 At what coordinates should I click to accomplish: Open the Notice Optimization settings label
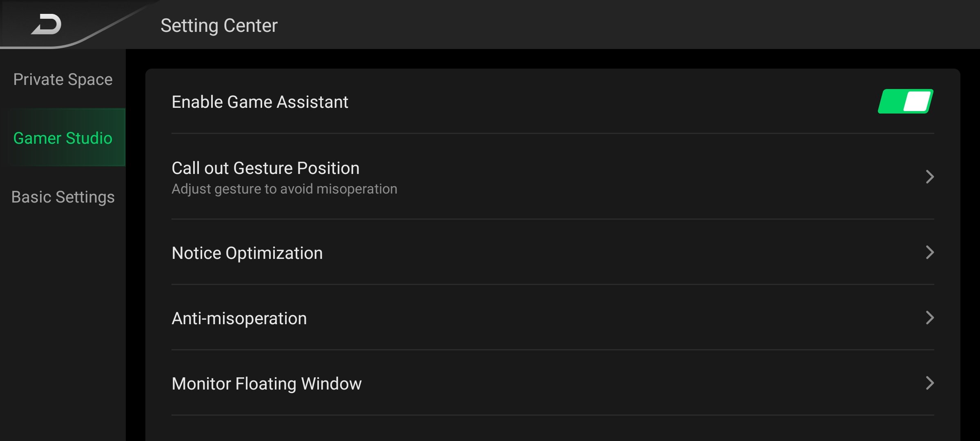pyautogui.click(x=247, y=253)
